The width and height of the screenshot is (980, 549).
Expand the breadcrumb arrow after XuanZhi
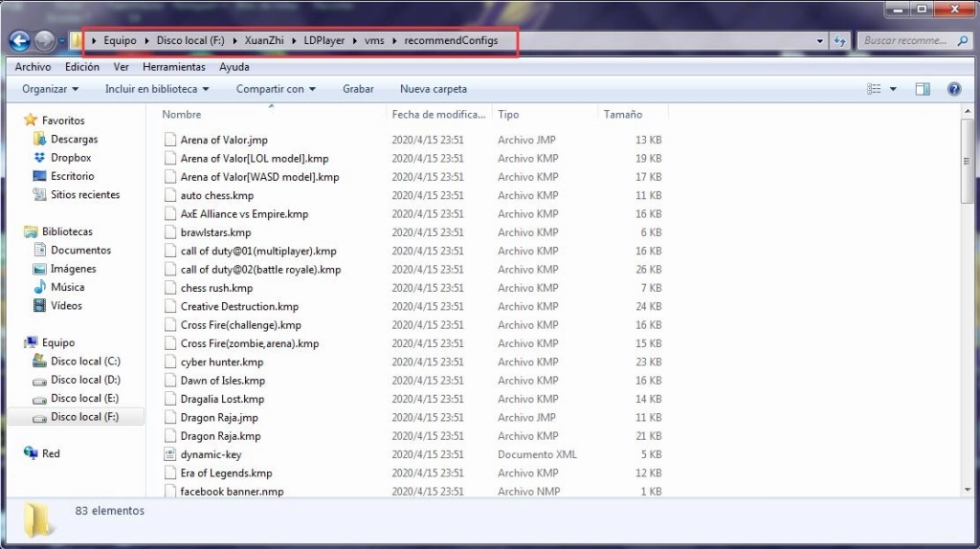click(x=294, y=40)
